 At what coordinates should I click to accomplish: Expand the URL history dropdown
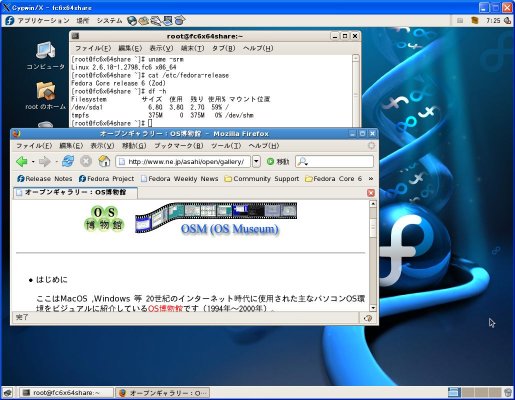point(256,162)
